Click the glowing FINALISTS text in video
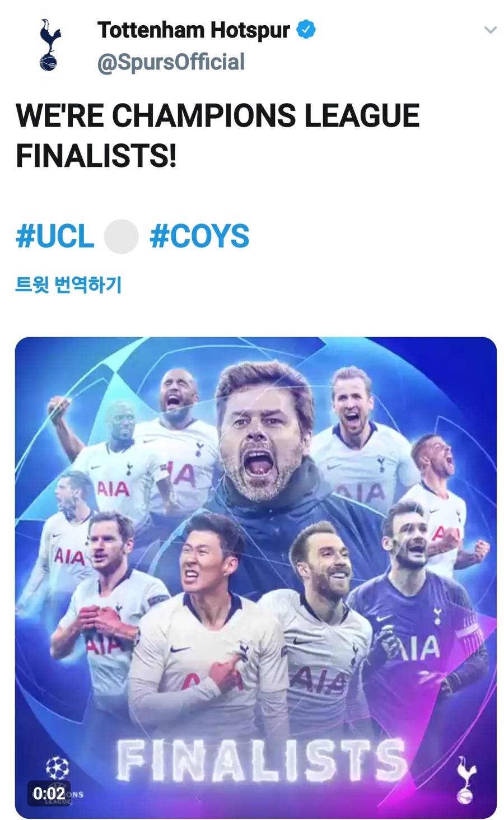Screen dimensions: 504x820 coord(260,760)
